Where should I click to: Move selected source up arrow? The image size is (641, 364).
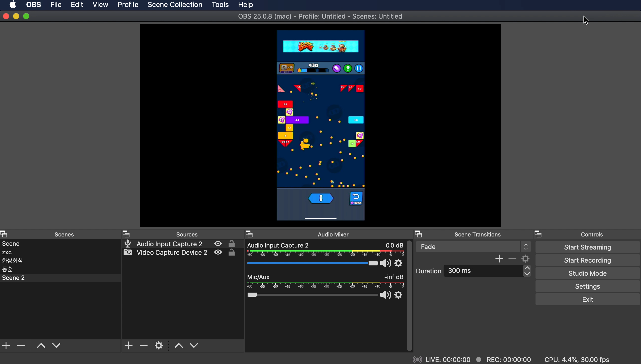click(x=179, y=346)
